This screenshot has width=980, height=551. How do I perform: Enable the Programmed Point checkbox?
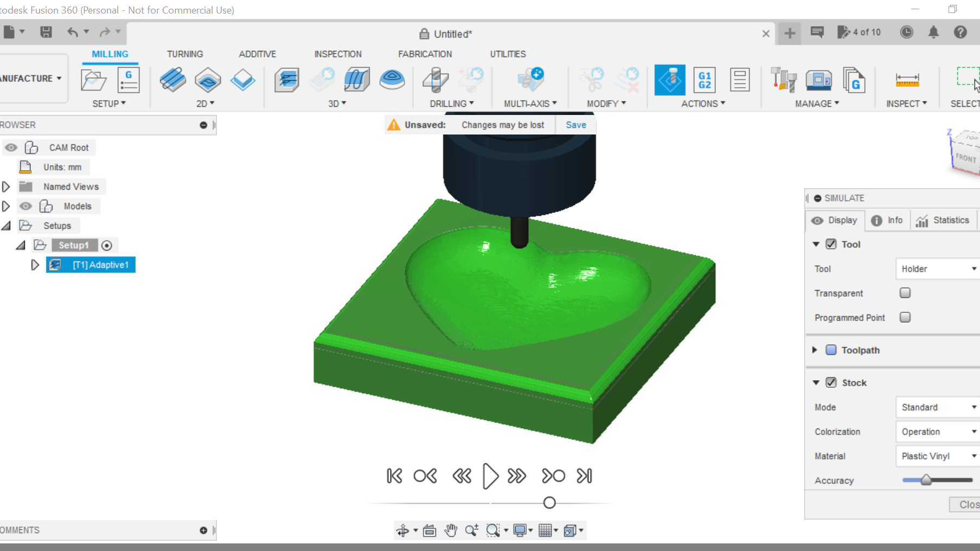(905, 317)
